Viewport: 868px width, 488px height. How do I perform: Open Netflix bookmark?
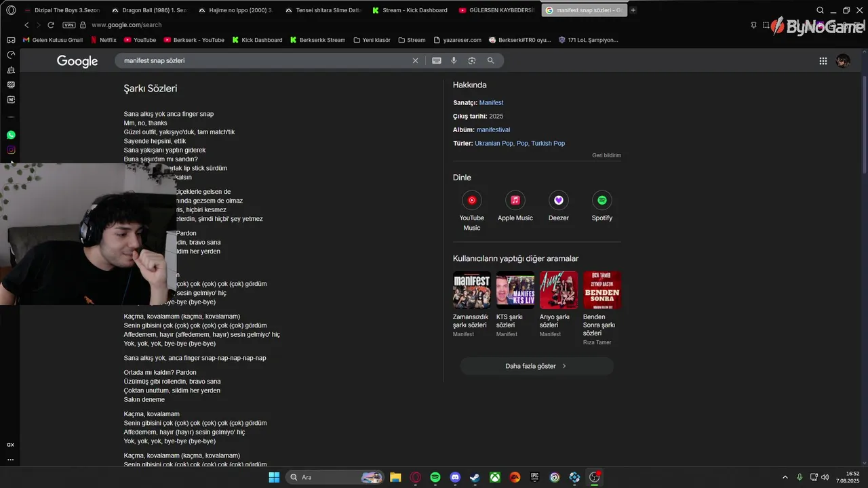click(x=103, y=40)
